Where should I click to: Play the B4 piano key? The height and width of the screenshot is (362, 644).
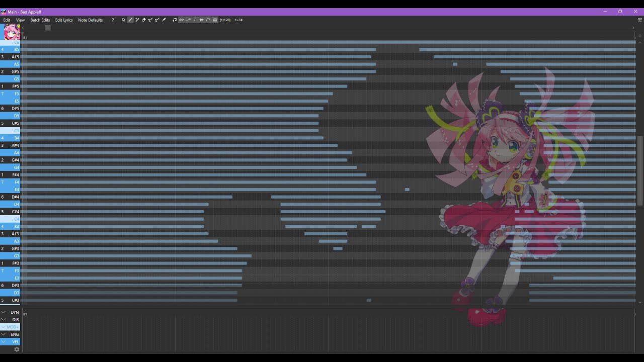tap(10, 138)
